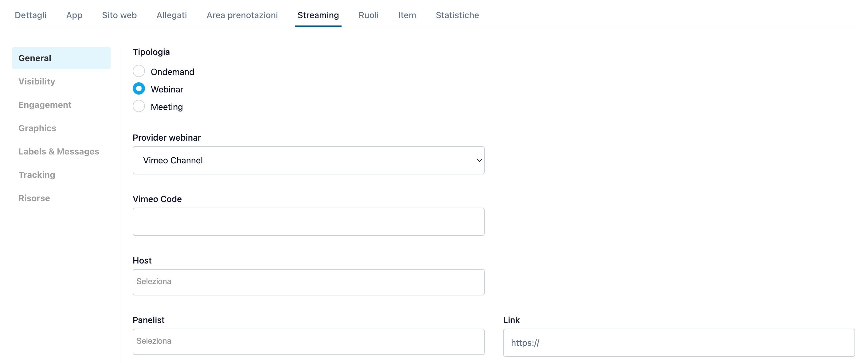This screenshot has width=868, height=363.
Task: Switch to the Ruoli tab
Action: click(x=368, y=15)
